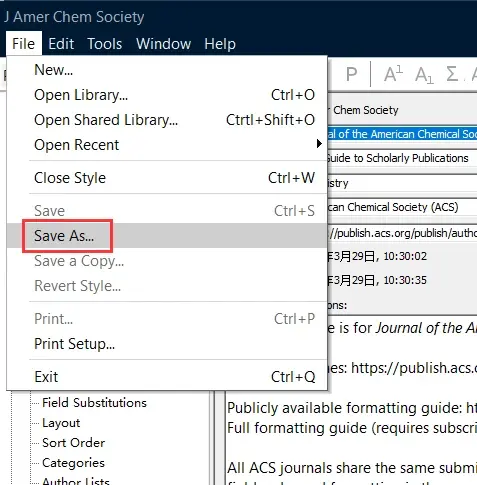The height and width of the screenshot is (485, 477).
Task: Select Layout in the style tree
Action: [61, 423]
